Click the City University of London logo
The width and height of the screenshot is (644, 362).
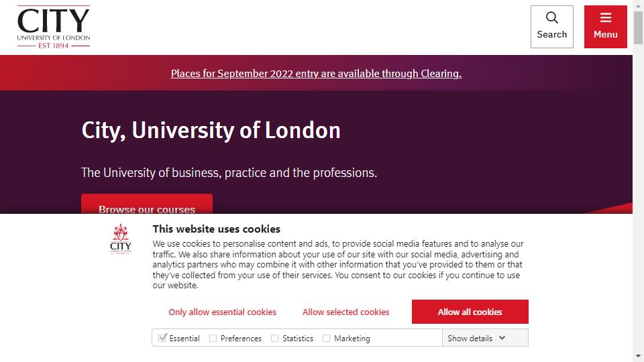(x=54, y=27)
